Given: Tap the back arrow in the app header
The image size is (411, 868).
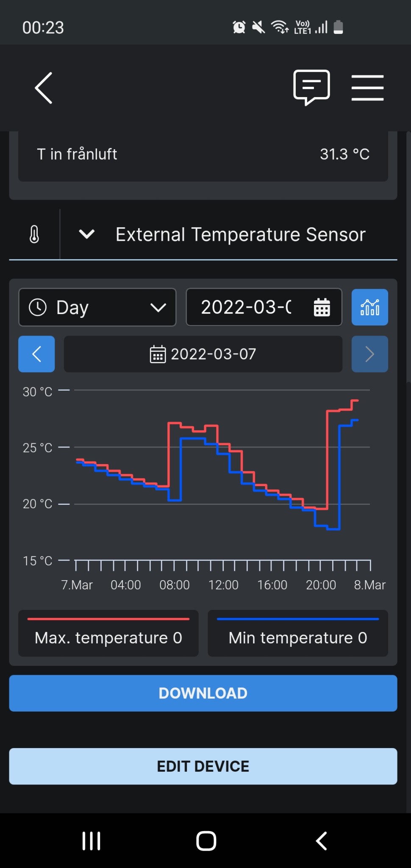Looking at the screenshot, I should (x=43, y=88).
